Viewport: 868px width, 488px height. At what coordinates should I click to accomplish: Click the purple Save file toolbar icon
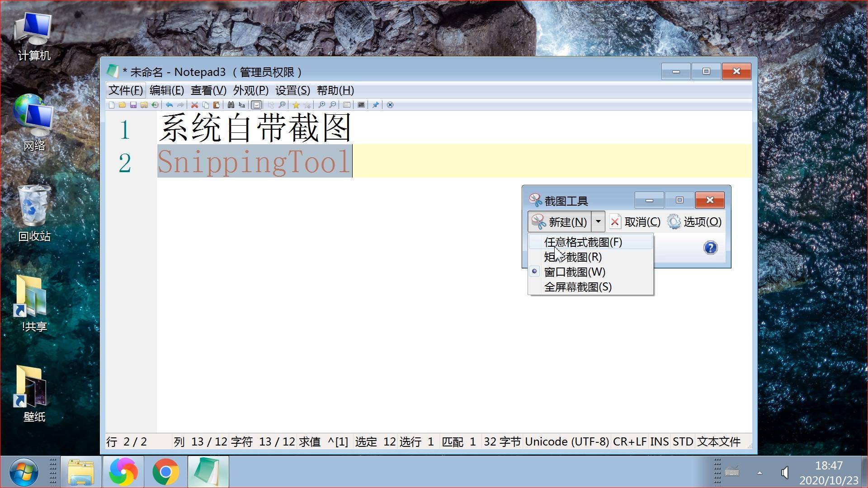133,105
